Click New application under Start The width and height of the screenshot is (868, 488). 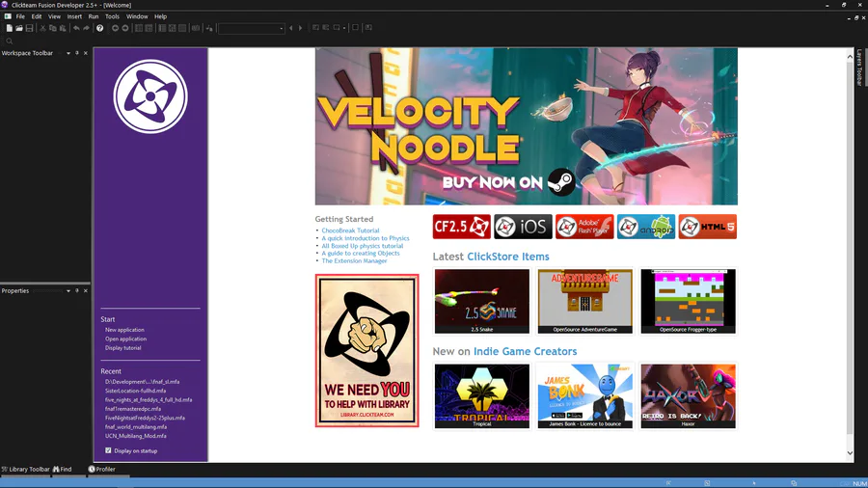[124, 330]
